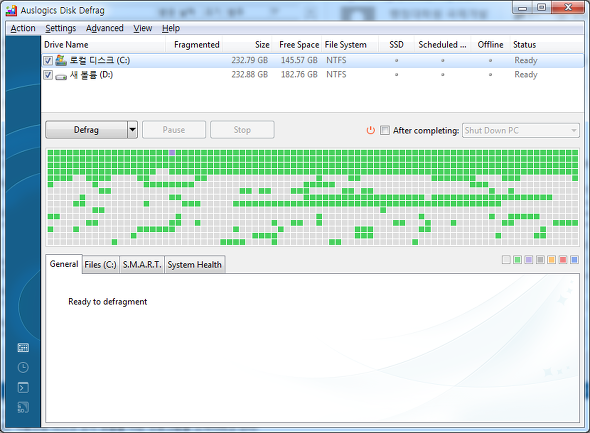Open the sidebar command prompt icon
The width and height of the screenshot is (590, 433).
(x=23, y=387)
